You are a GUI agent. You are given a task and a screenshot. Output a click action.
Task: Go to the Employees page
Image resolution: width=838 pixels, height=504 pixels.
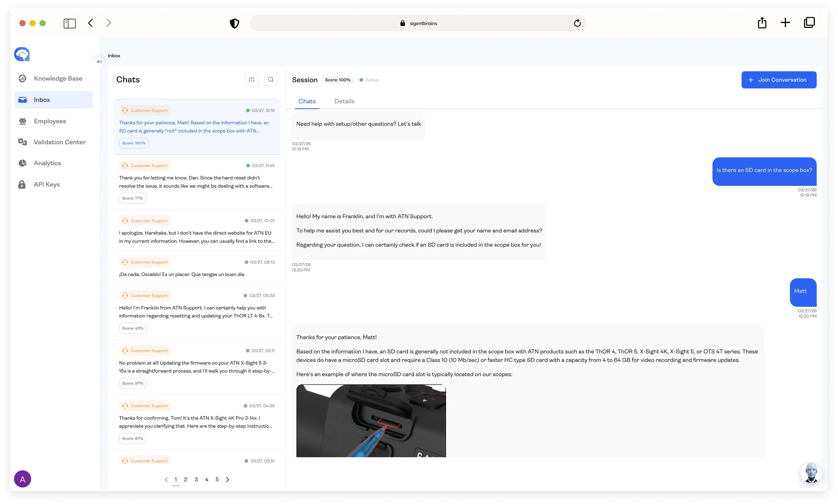pyautogui.click(x=54, y=121)
